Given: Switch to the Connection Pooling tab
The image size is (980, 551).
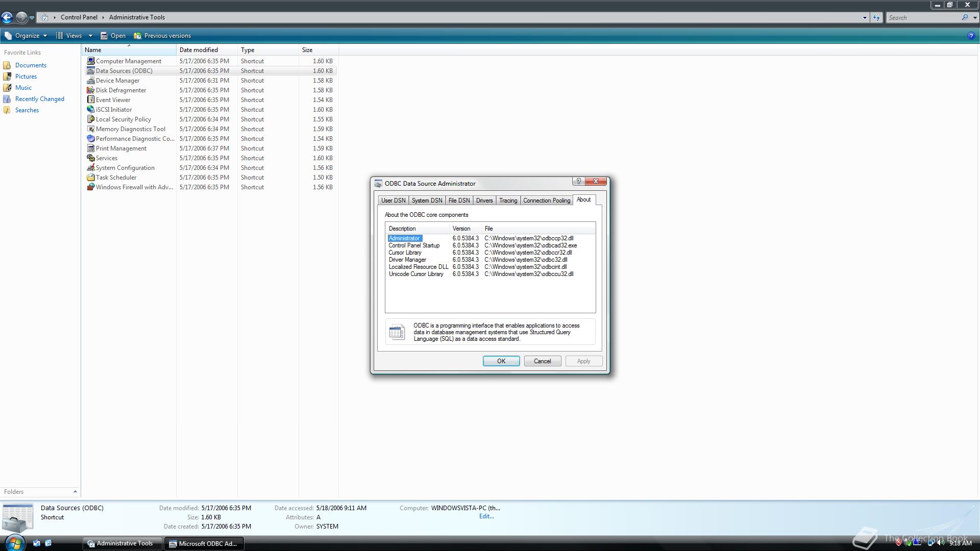Looking at the screenshot, I should [x=547, y=201].
